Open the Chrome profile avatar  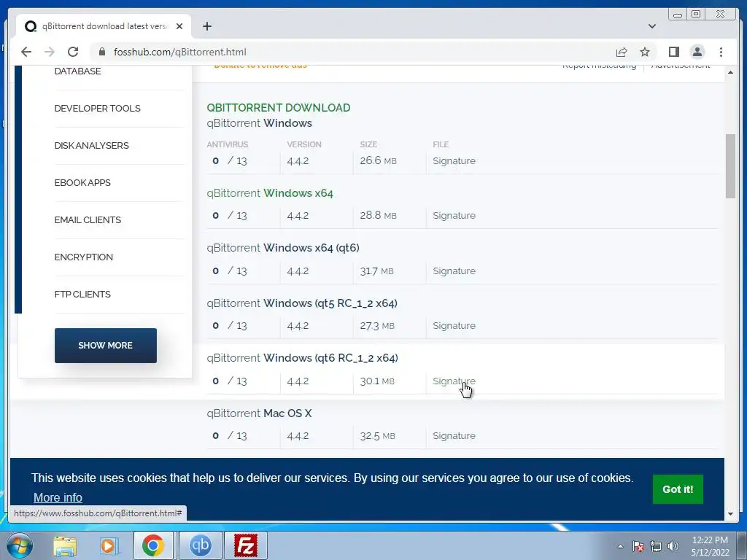pos(697,52)
